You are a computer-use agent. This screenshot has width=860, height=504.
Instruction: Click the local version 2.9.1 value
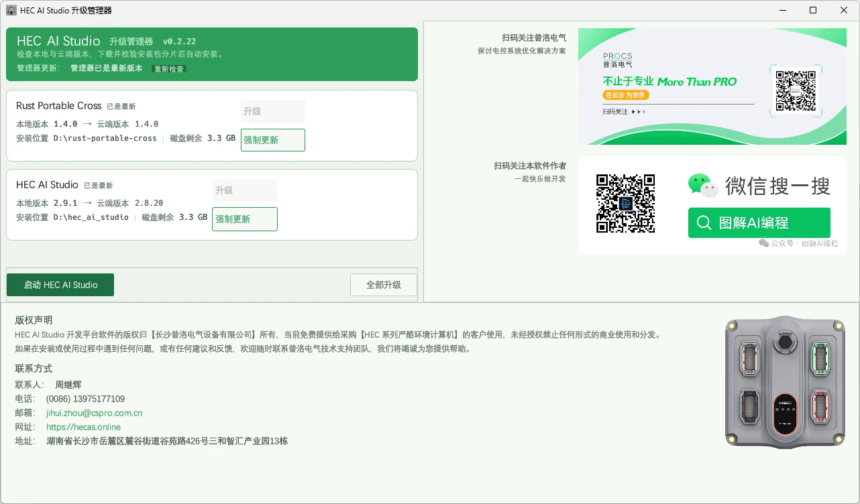pyautogui.click(x=66, y=203)
